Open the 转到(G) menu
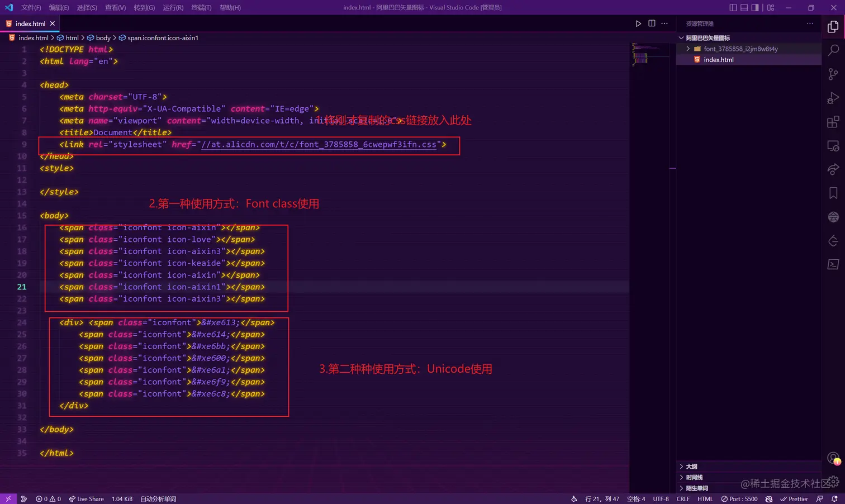This screenshot has width=845, height=504. click(x=144, y=7)
